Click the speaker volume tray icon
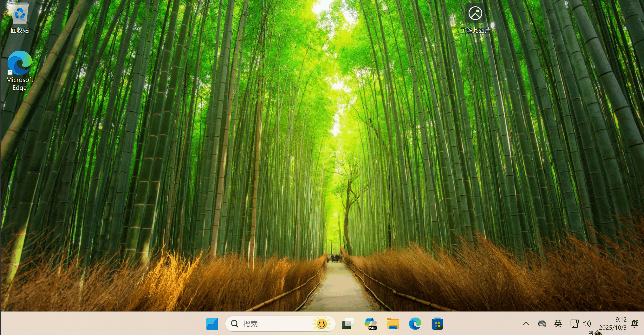The height and width of the screenshot is (335, 644). [587, 324]
